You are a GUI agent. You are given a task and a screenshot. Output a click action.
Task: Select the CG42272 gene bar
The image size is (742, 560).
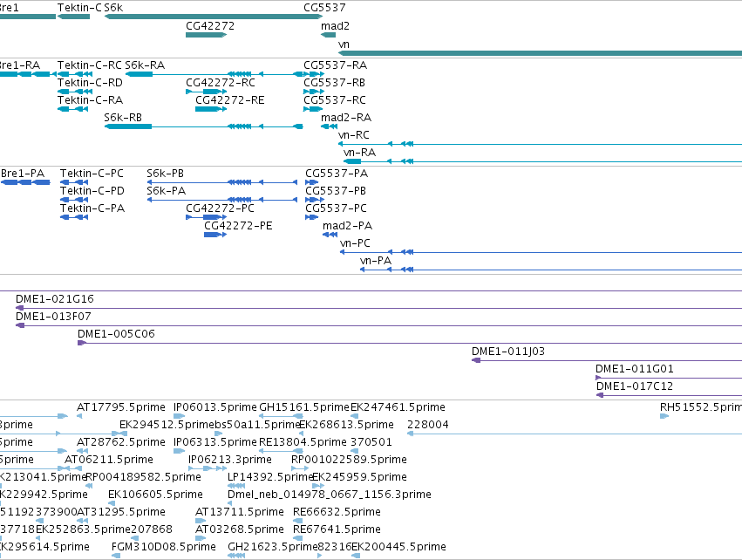[207, 35]
